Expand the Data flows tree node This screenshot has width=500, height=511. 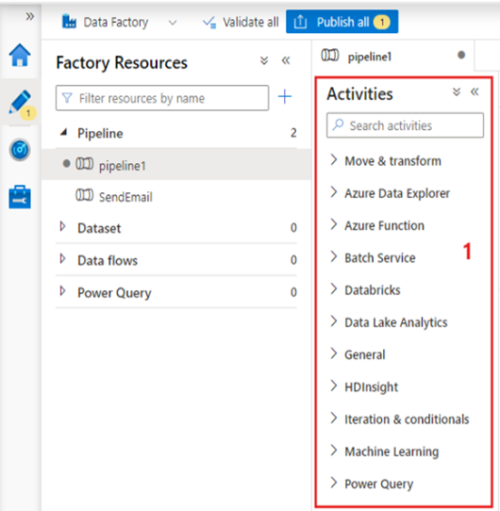pos(62,259)
